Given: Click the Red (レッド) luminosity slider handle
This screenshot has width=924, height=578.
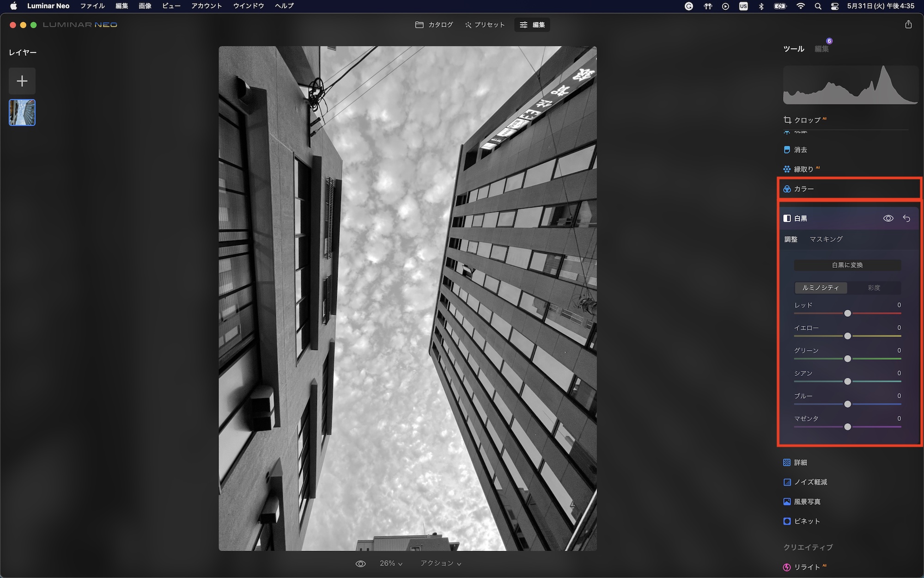Looking at the screenshot, I should pyautogui.click(x=847, y=314).
